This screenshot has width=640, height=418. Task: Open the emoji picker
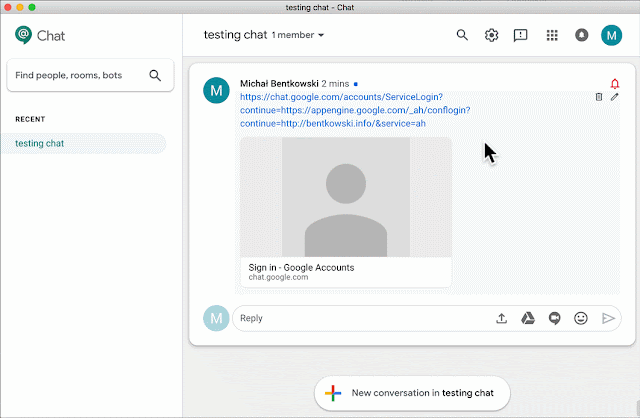[580, 318]
